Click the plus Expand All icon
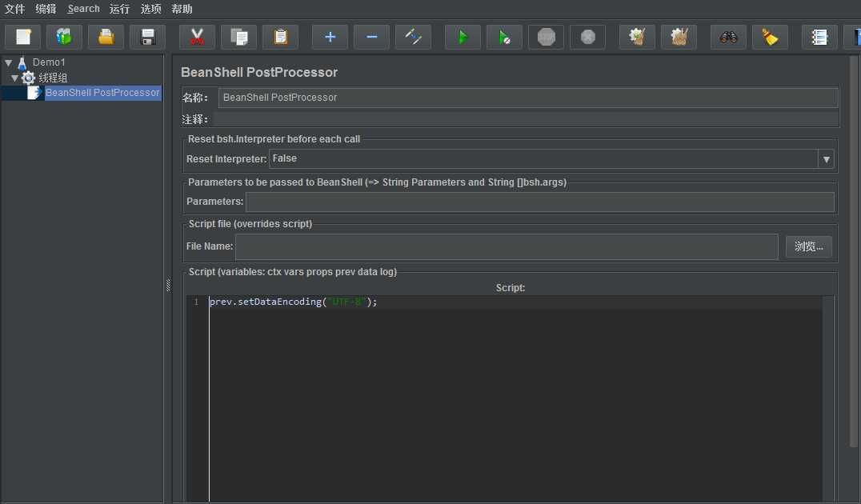The image size is (861, 504). tap(330, 37)
